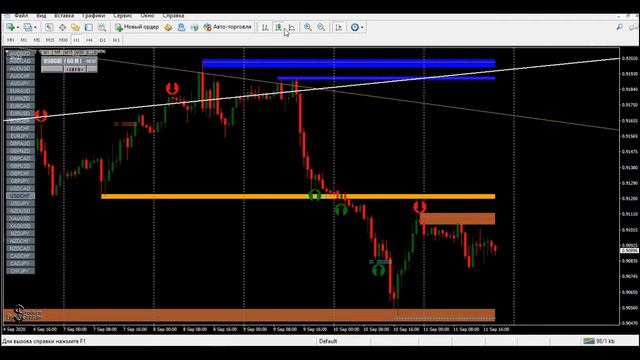Switch chart to EURAUD symbol button

tap(20, 91)
